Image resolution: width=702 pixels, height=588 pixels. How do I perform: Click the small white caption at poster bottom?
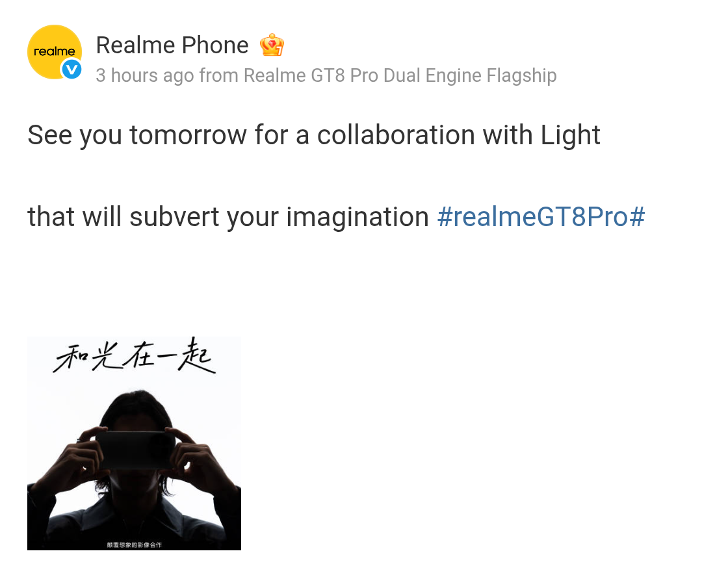[134, 544]
